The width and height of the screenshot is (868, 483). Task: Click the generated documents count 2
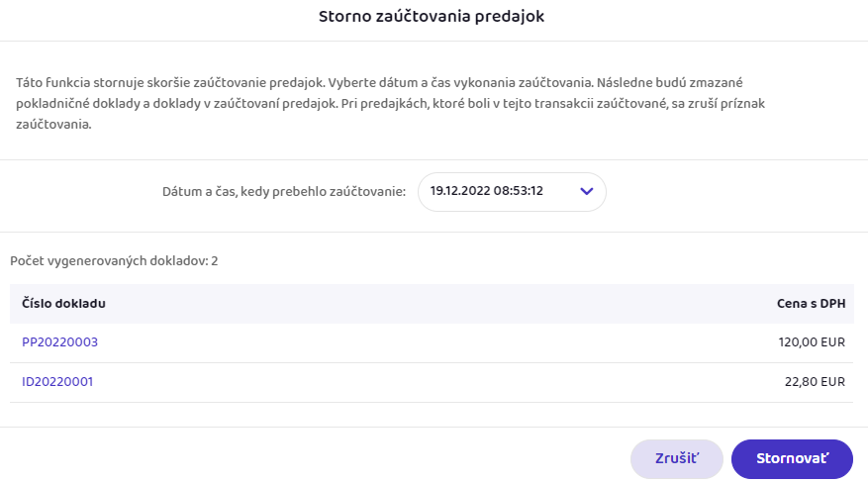(x=215, y=261)
